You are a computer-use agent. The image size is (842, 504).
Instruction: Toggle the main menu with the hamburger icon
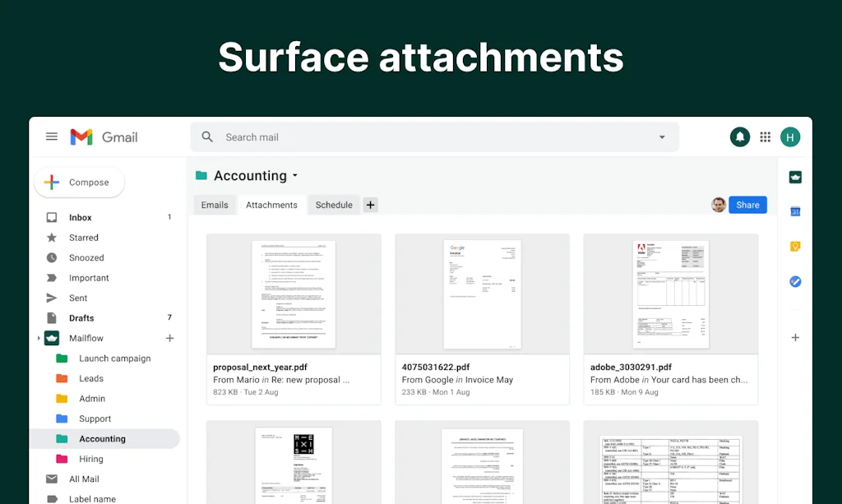(x=52, y=136)
